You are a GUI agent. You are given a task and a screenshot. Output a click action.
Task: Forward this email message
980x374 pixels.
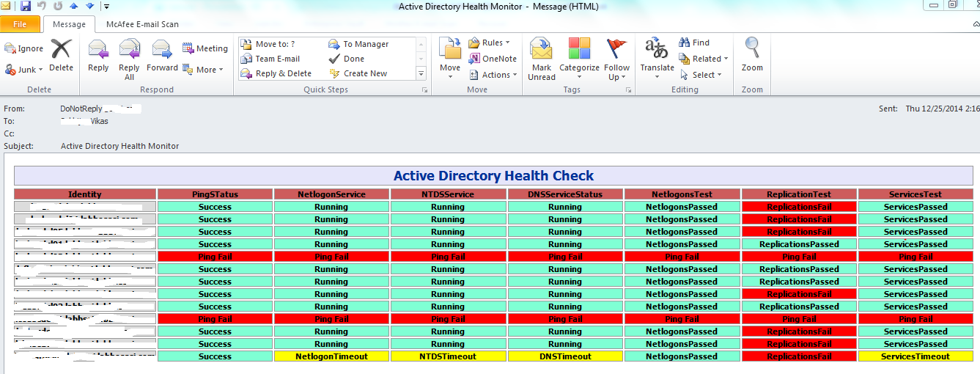[x=162, y=56]
